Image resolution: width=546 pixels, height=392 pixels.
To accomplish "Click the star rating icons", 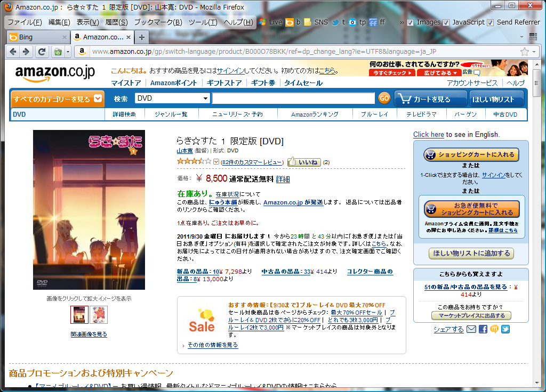I will [194, 161].
